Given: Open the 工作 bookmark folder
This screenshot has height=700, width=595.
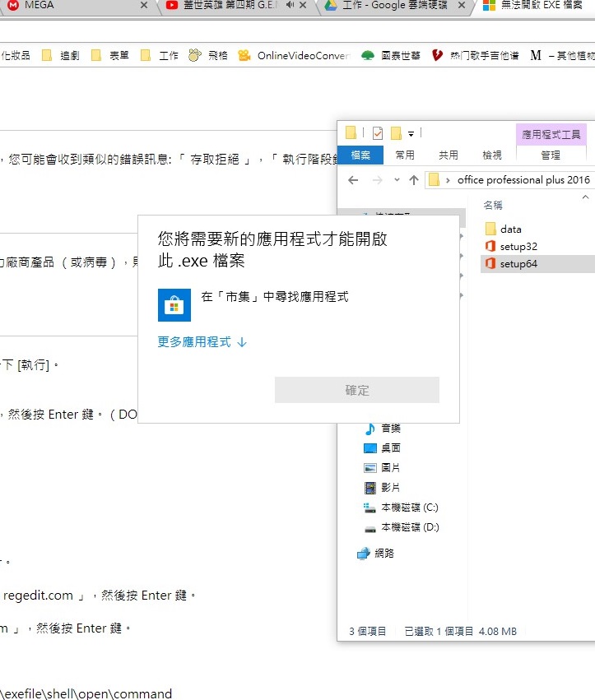Looking at the screenshot, I should click(x=160, y=55).
